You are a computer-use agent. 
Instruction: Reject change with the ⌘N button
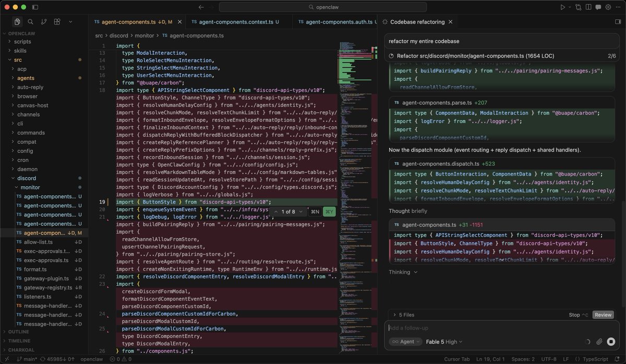coord(315,212)
